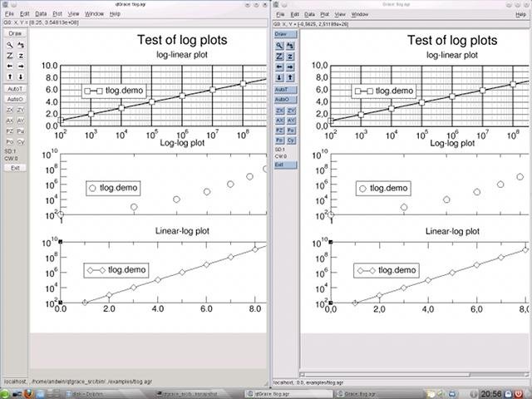
Task: Click ZY button in qtGrace toolbar
Action: point(21,110)
